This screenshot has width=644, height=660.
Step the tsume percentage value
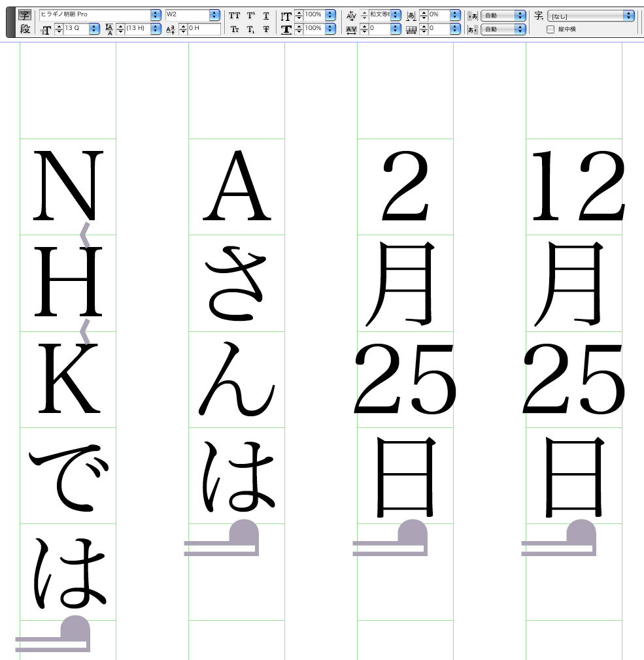tap(424, 16)
